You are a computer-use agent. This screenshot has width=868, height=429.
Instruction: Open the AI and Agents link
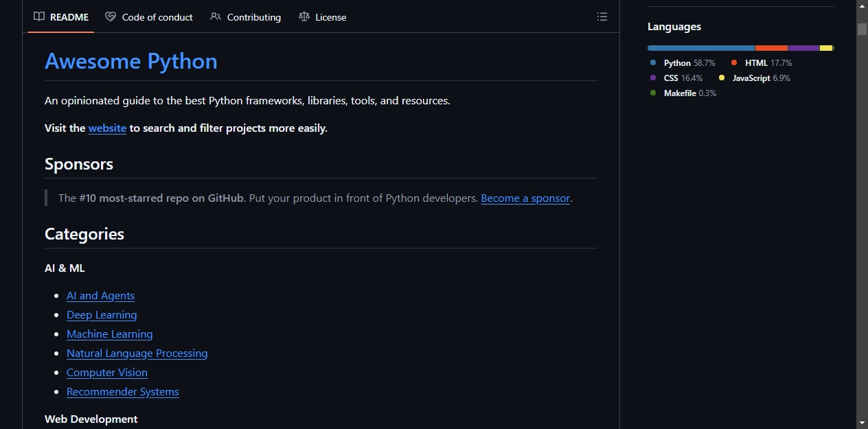[x=100, y=296]
